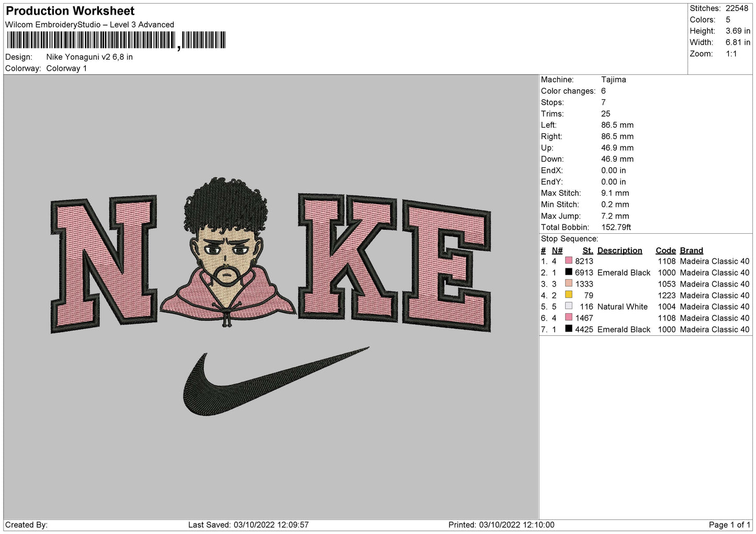The width and height of the screenshot is (756, 534).
Task: Click the black swatch for thread 6913
Action: point(569,272)
